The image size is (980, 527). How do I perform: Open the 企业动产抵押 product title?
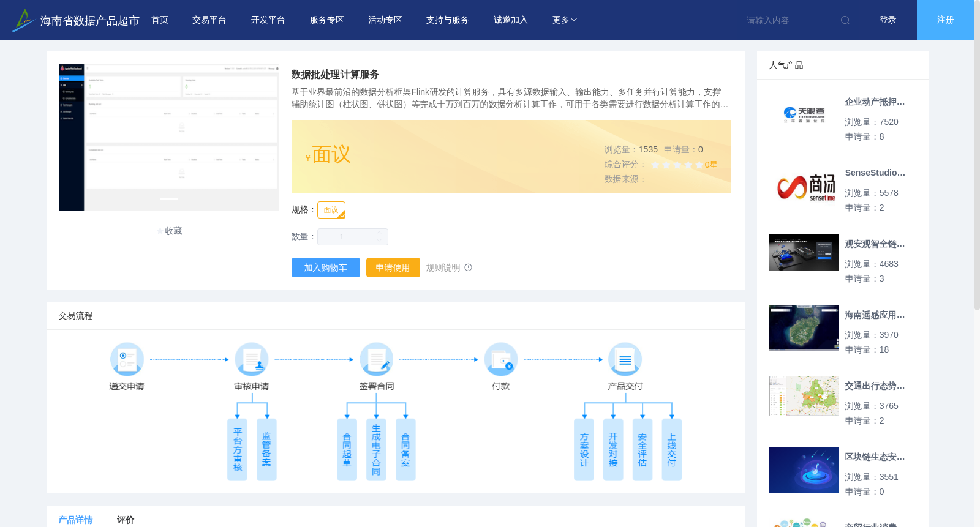coord(875,102)
